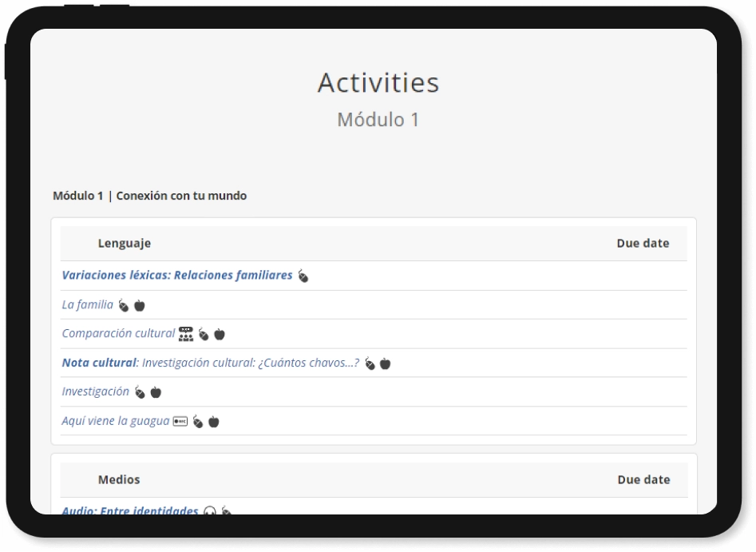Viewport: 756px width, 552px height.
Task: Click the apple icon next to Investigación
Action: coord(155,391)
